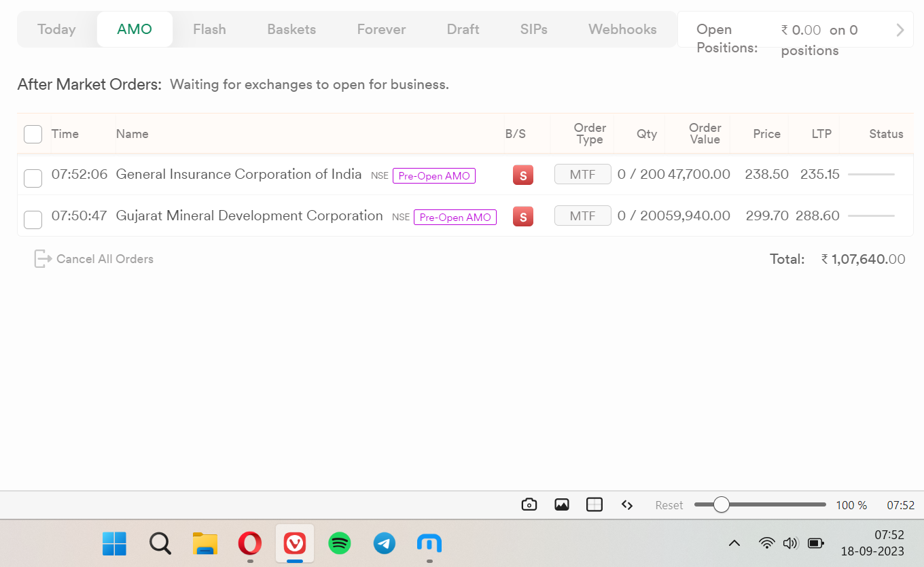
Task: Click the Time column header
Action: pyautogui.click(x=65, y=134)
